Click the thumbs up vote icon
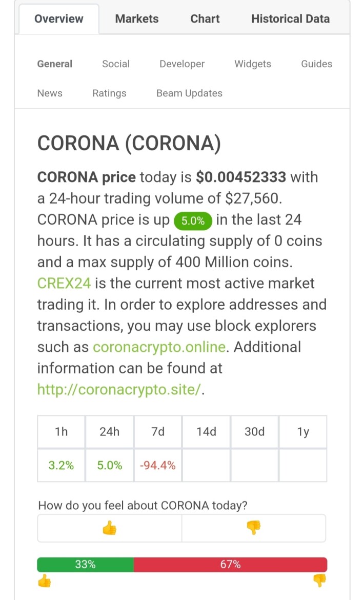The width and height of the screenshot is (364, 600). point(109,528)
